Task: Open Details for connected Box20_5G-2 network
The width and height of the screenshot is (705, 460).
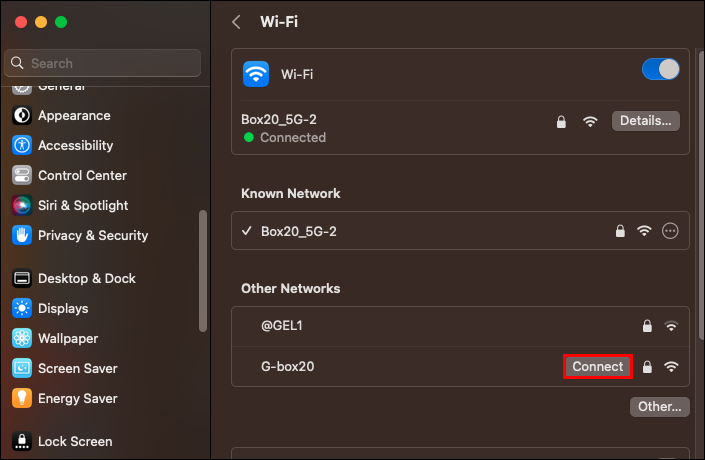Action: 645,121
